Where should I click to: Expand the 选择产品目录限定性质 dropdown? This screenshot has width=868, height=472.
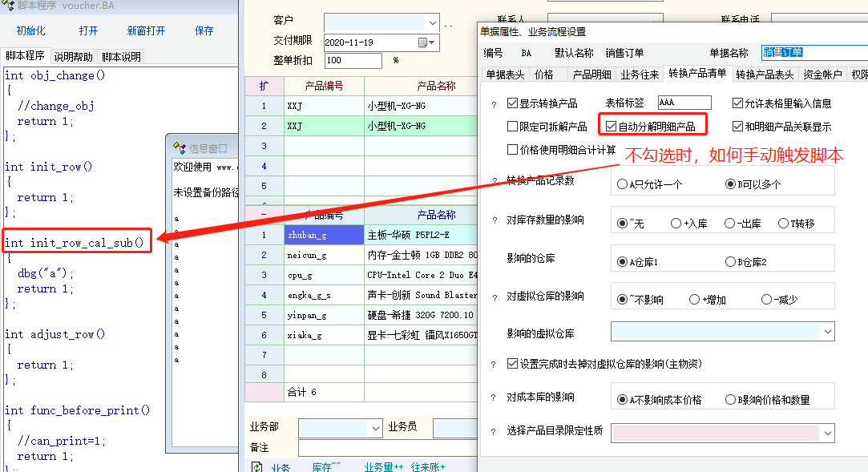pyautogui.click(x=827, y=433)
